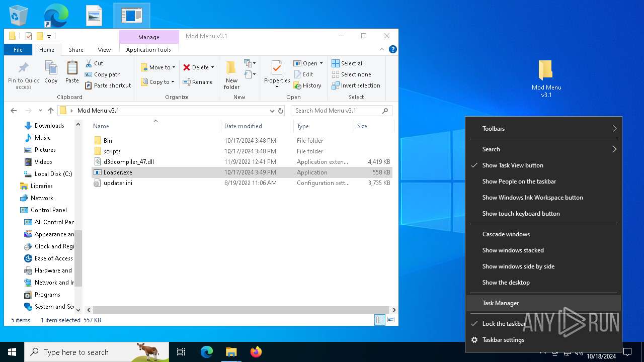Click the Copy ribbon icon
644x362 pixels.
[51, 72]
